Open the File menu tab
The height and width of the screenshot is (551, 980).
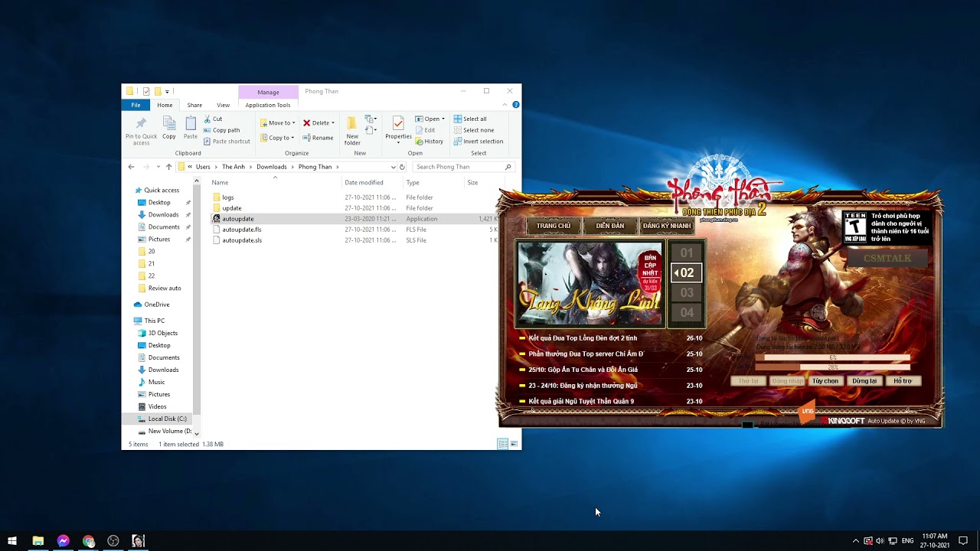tap(136, 105)
